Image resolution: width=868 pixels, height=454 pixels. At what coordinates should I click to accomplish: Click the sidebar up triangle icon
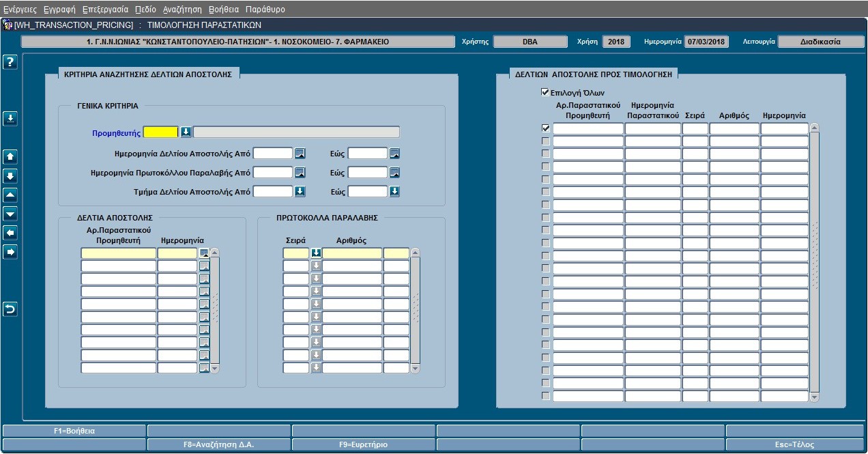(10, 195)
